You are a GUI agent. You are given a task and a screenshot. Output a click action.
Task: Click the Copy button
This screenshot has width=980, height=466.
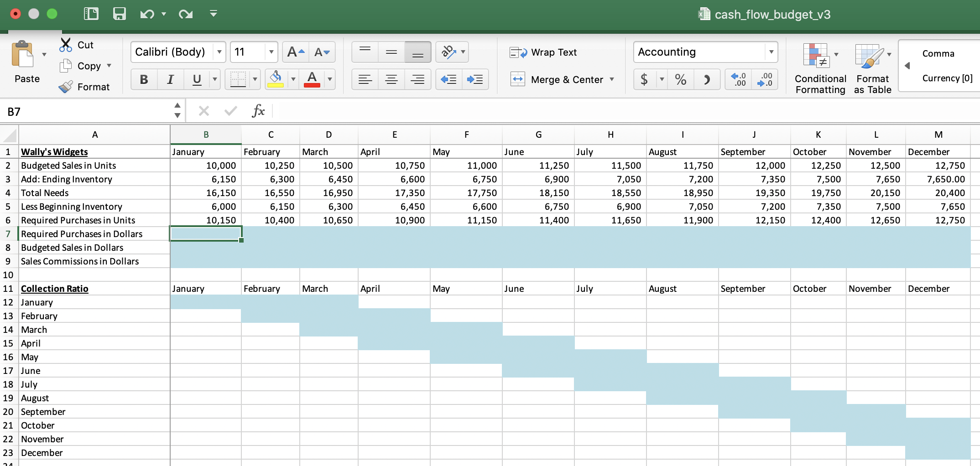82,66
